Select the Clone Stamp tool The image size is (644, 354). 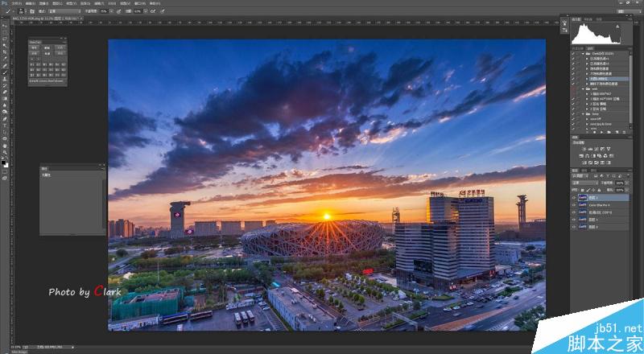pyautogui.click(x=5, y=79)
